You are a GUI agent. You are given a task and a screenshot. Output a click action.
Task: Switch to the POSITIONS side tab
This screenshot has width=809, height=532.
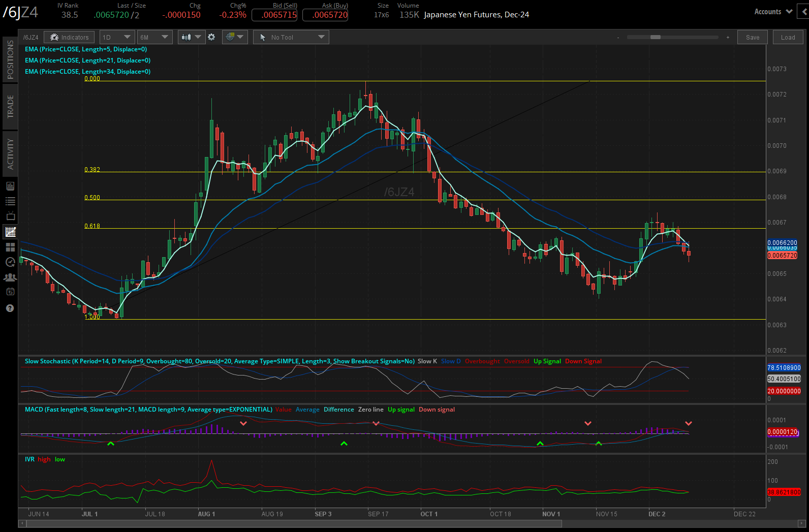[x=10, y=59]
